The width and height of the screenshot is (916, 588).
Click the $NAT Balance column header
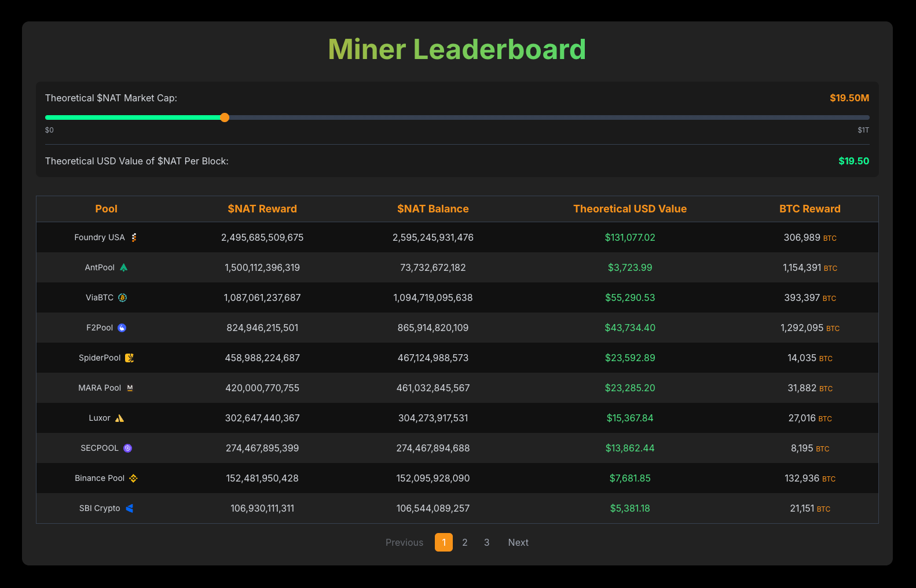[x=433, y=209]
